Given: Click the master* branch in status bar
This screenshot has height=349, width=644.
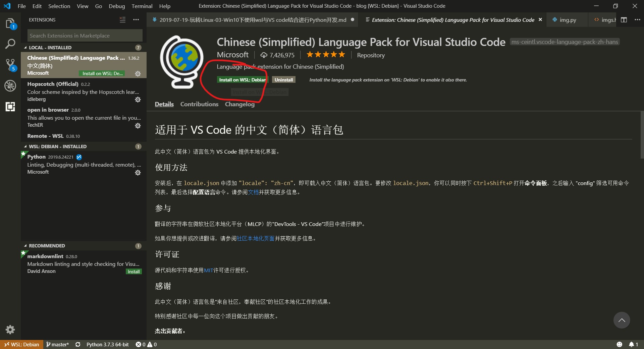Looking at the screenshot, I should tap(57, 344).
